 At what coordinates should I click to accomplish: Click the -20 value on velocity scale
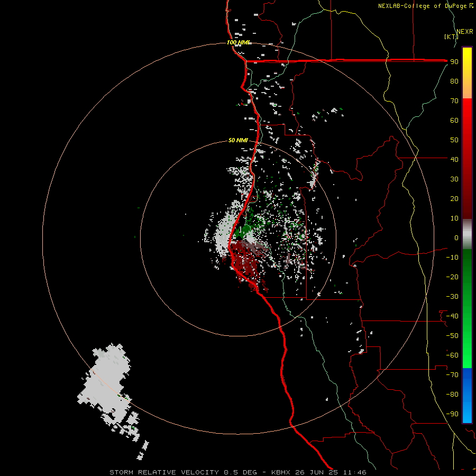(x=452, y=277)
